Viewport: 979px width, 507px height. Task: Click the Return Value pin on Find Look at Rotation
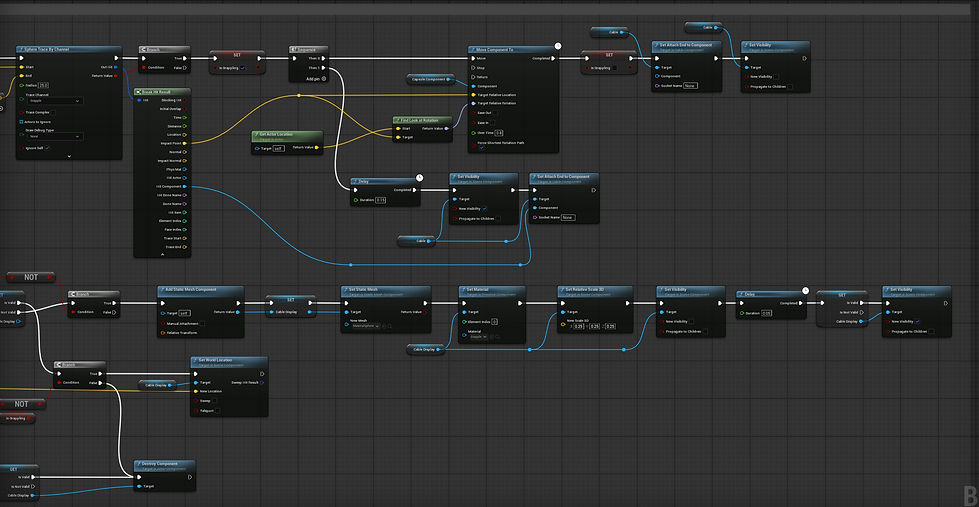(x=446, y=128)
